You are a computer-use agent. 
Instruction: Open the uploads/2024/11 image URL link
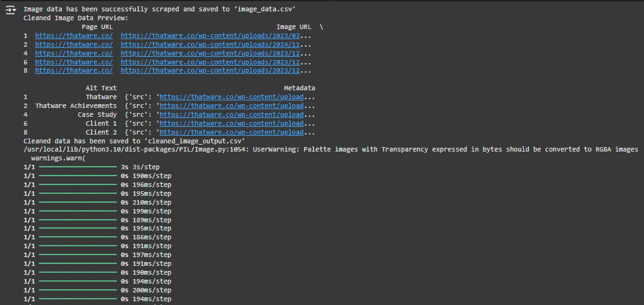(x=210, y=45)
